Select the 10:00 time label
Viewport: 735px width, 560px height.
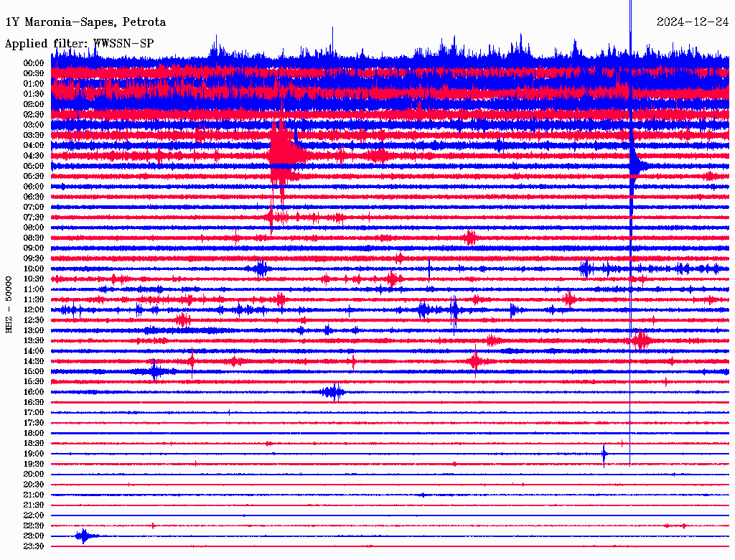click(34, 269)
